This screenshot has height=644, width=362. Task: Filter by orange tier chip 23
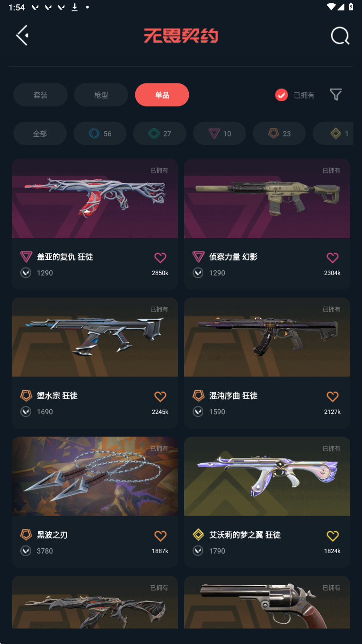[279, 134]
